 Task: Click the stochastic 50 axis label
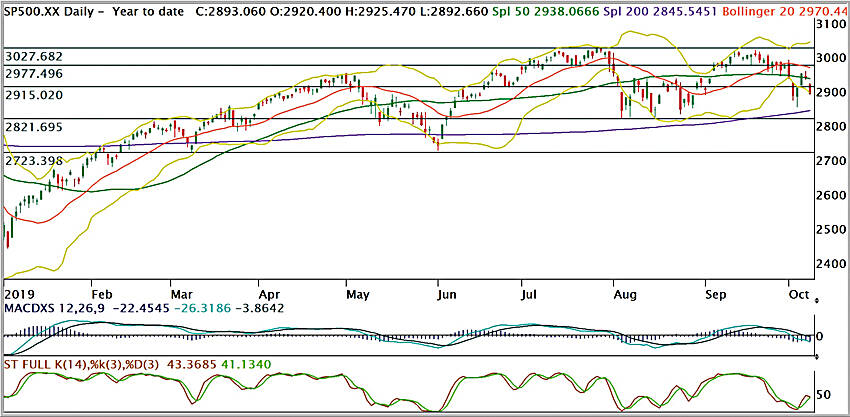823,395
